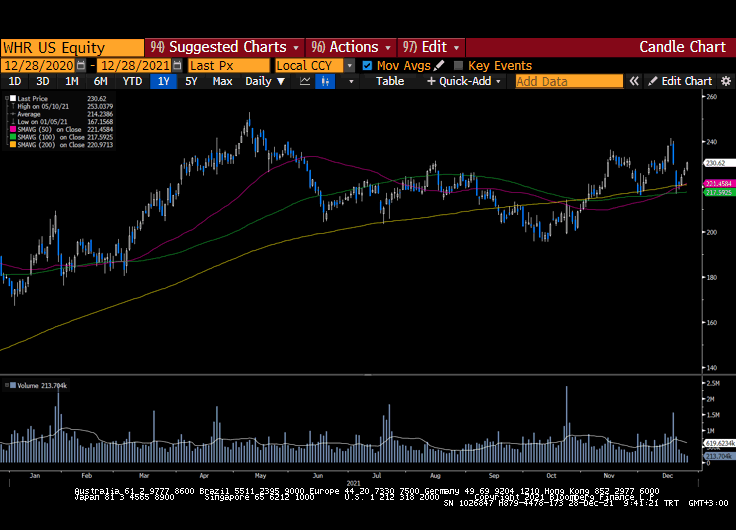Open chart settings gear
Image resolution: width=736 pixels, height=530 pixels.
tap(726, 81)
